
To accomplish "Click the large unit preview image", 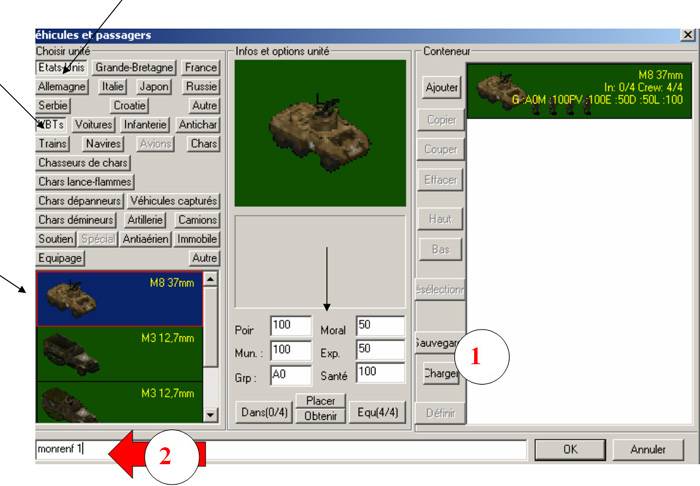I will click(321, 130).
